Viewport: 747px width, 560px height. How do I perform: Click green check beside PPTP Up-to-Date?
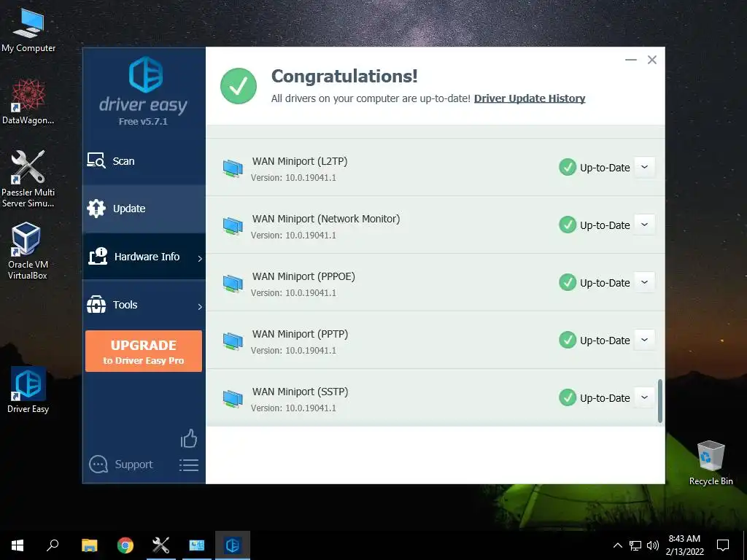[568, 340]
